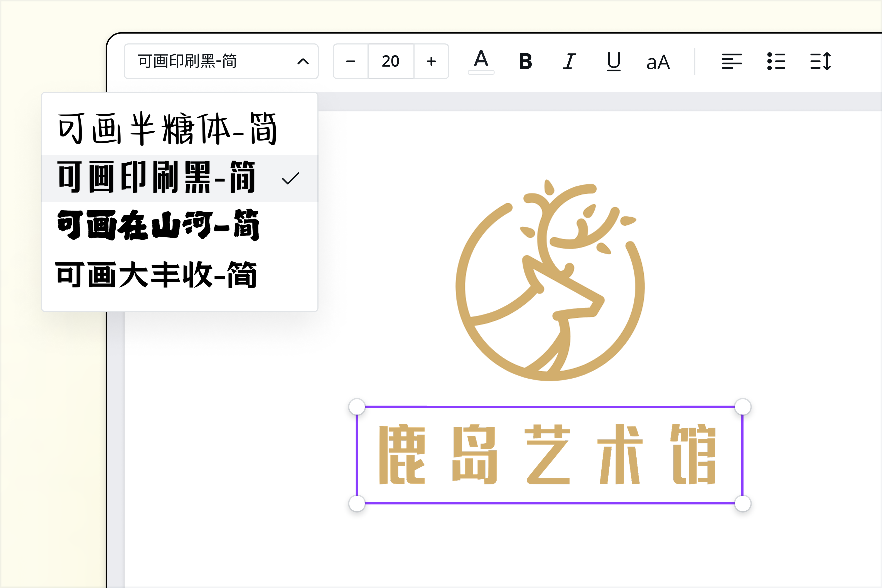Decrease font size with minus button

(x=351, y=61)
